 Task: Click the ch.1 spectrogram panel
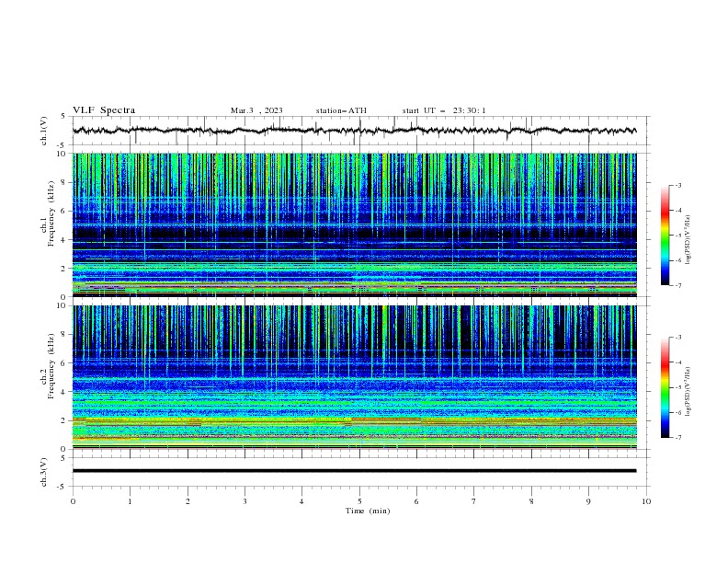click(354, 224)
